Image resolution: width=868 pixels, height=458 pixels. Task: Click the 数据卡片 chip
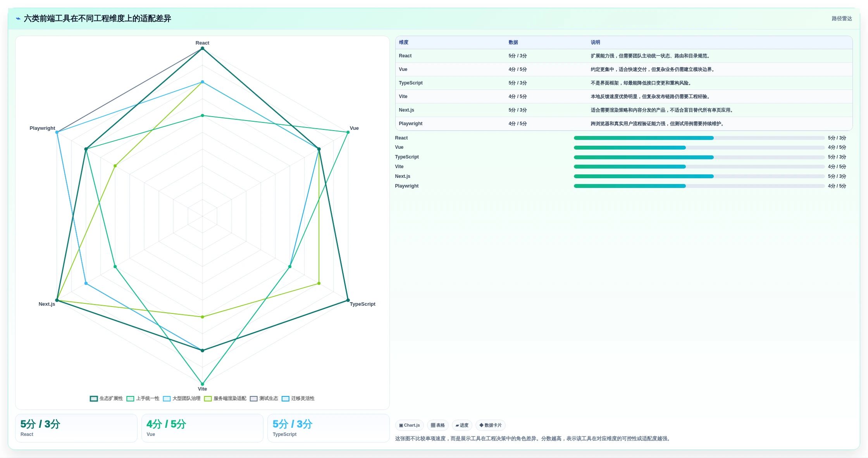point(491,425)
